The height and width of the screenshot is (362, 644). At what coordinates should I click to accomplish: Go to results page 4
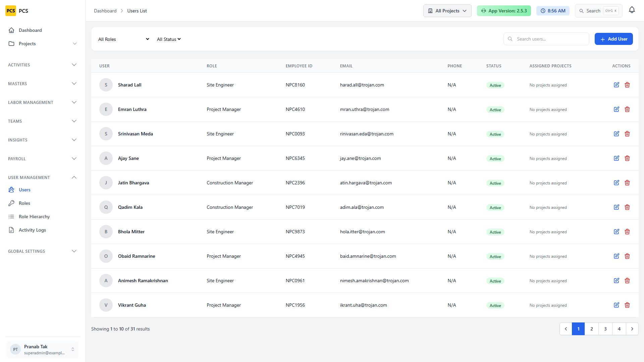click(x=619, y=329)
